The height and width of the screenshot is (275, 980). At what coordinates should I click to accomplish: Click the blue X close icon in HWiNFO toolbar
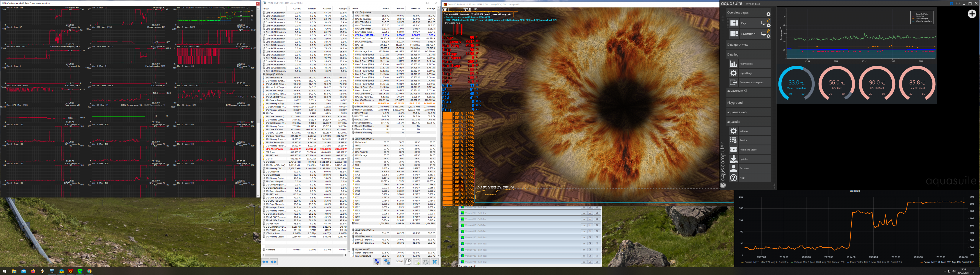point(435,262)
